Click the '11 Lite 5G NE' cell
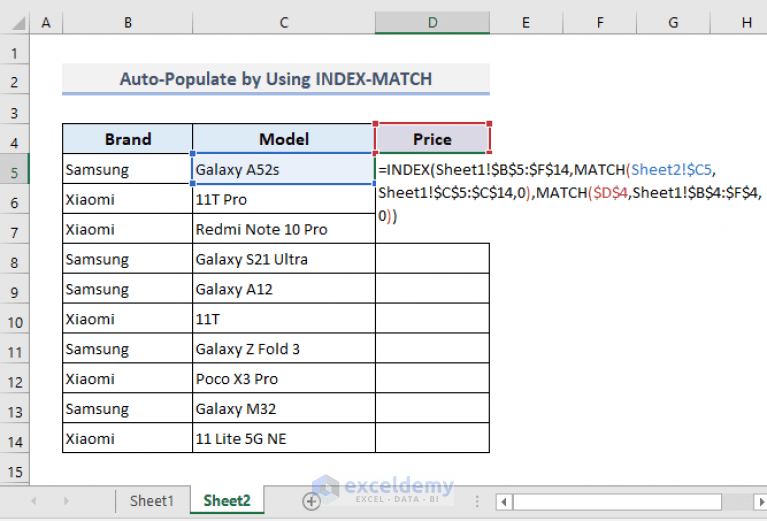The height and width of the screenshot is (521, 767). (284, 438)
